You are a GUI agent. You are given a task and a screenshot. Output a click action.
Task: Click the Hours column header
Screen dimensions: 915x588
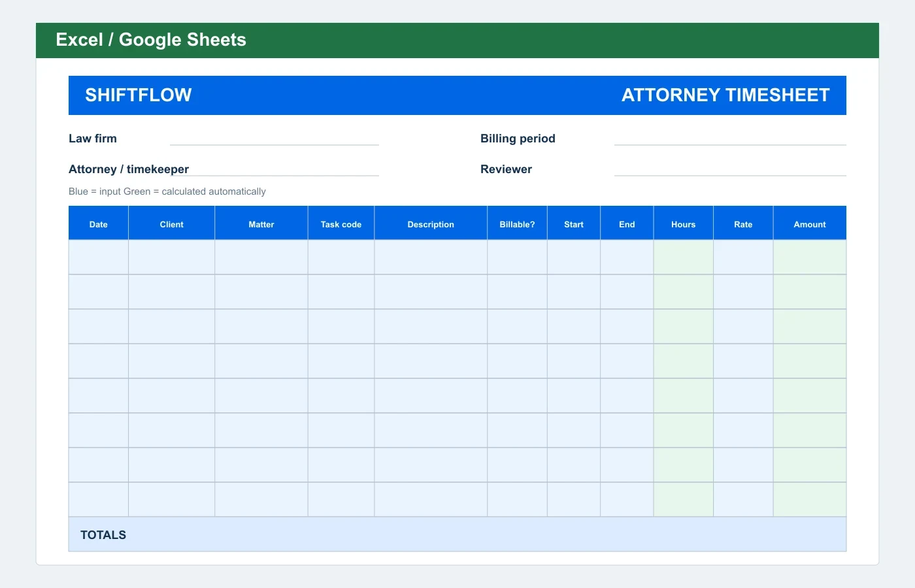[684, 223]
